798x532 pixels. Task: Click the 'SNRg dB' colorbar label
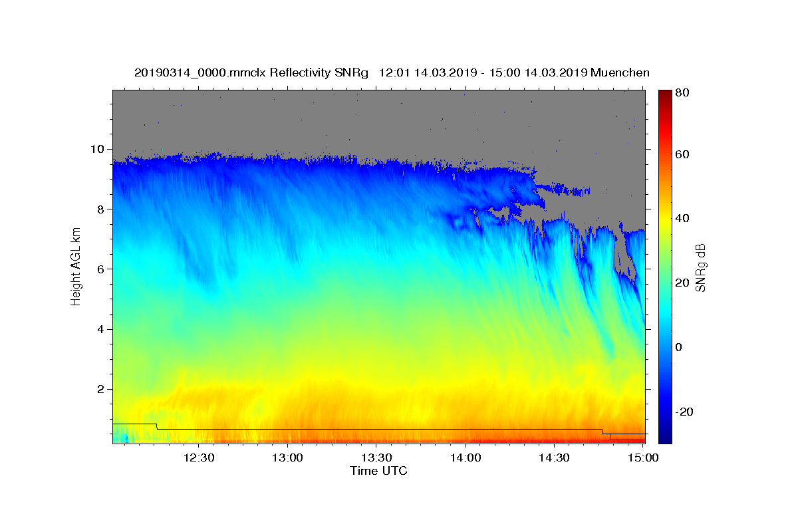(x=700, y=268)
